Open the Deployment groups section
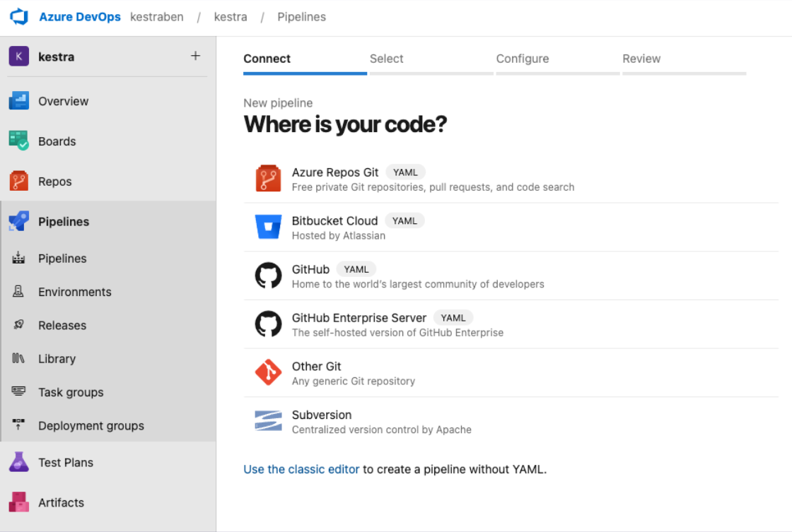Image resolution: width=792 pixels, height=532 pixels. [x=92, y=426]
